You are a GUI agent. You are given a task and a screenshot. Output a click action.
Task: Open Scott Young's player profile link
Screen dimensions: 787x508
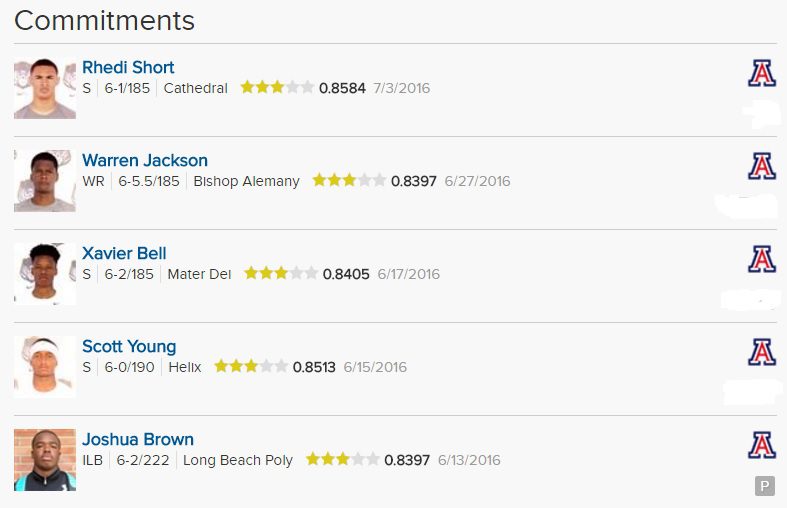pos(129,346)
